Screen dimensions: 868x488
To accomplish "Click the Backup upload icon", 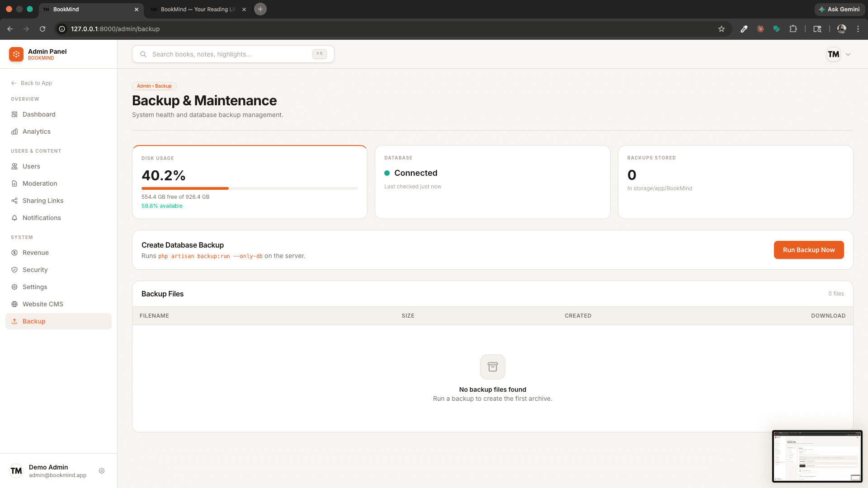I will click(14, 321).
